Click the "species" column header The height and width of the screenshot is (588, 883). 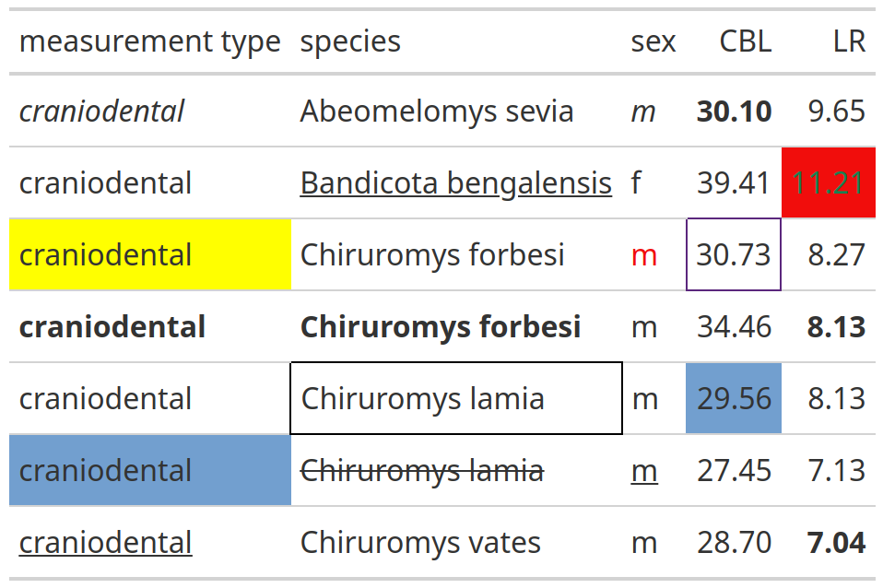pos(350,41)
